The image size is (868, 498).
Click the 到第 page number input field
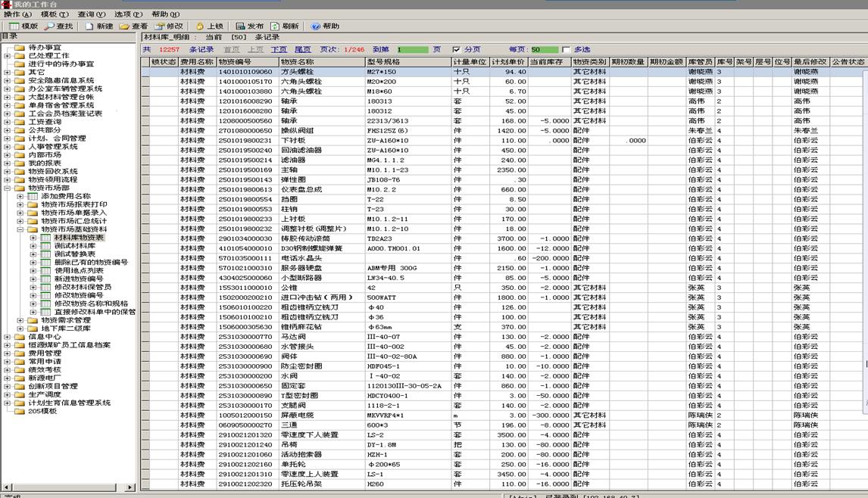(x=413, y=49)
